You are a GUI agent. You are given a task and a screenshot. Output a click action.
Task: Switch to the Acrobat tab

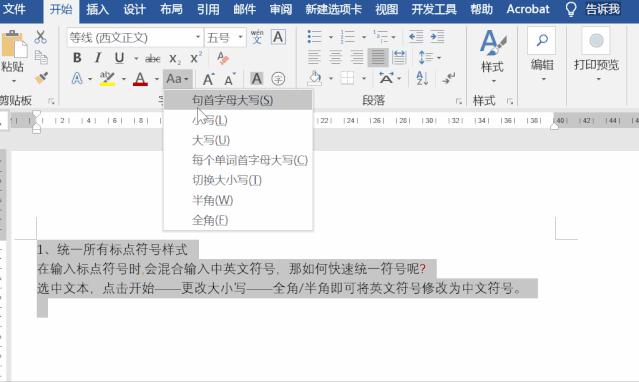pyautogui.click(x=528, y=9)
